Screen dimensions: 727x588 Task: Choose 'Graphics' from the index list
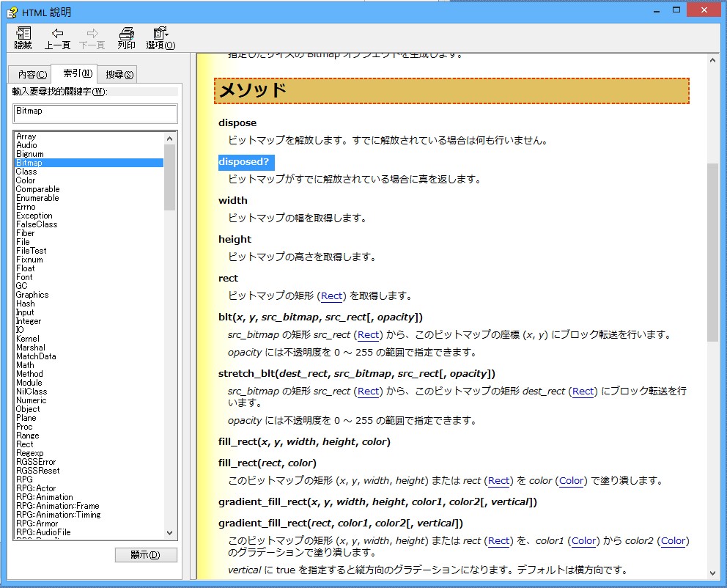pos(32,295)
